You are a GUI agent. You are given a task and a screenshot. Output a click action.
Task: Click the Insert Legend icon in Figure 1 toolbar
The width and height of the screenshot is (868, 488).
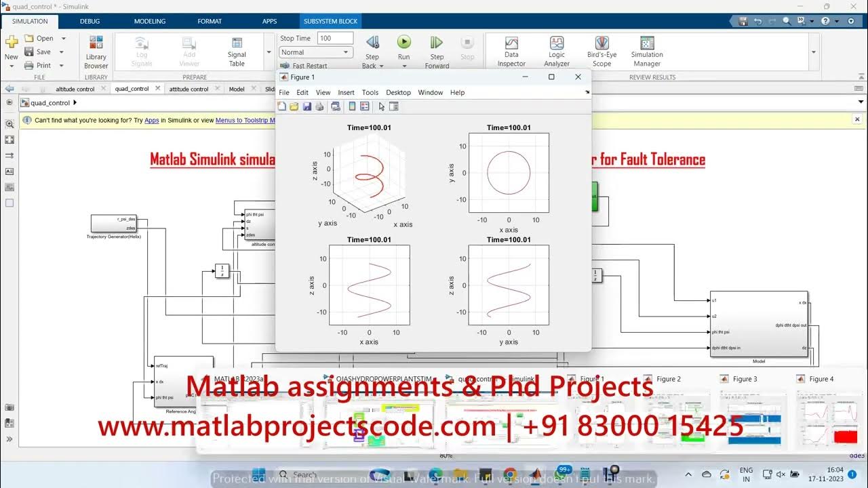pos(364,106)
